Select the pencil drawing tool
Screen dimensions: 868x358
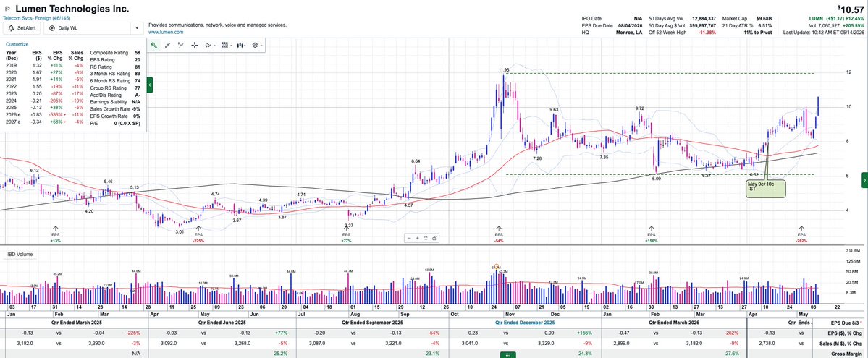tap(167, 46)
